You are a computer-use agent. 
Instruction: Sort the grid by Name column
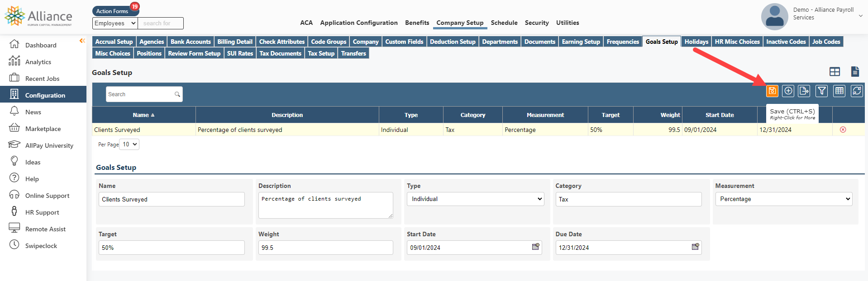pos(143,115)
